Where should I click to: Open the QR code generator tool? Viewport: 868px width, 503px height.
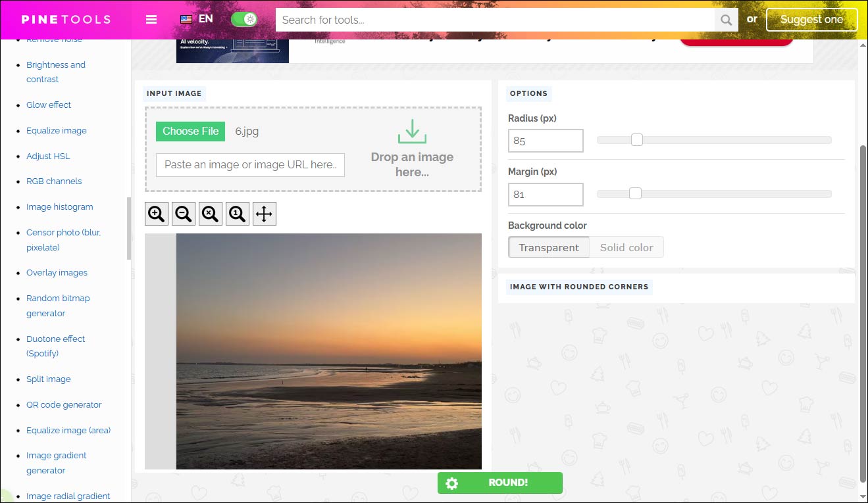(x=64, y=404)
